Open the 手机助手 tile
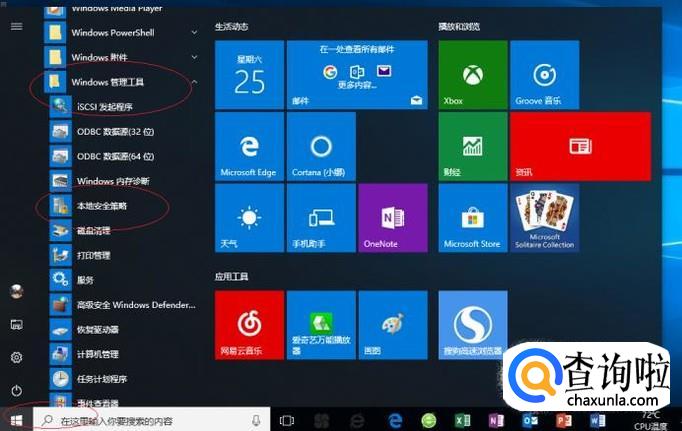682x431 pixels. pos(321,218)
